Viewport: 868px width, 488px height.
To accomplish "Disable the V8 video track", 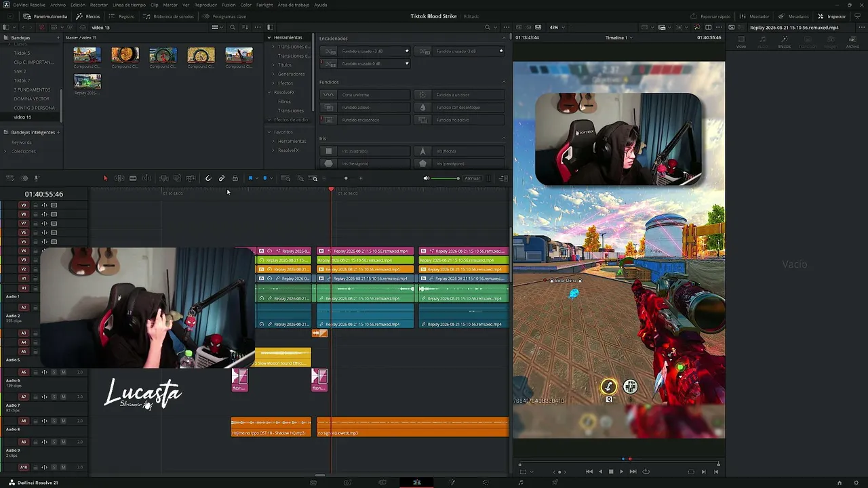I will point(54,214).
